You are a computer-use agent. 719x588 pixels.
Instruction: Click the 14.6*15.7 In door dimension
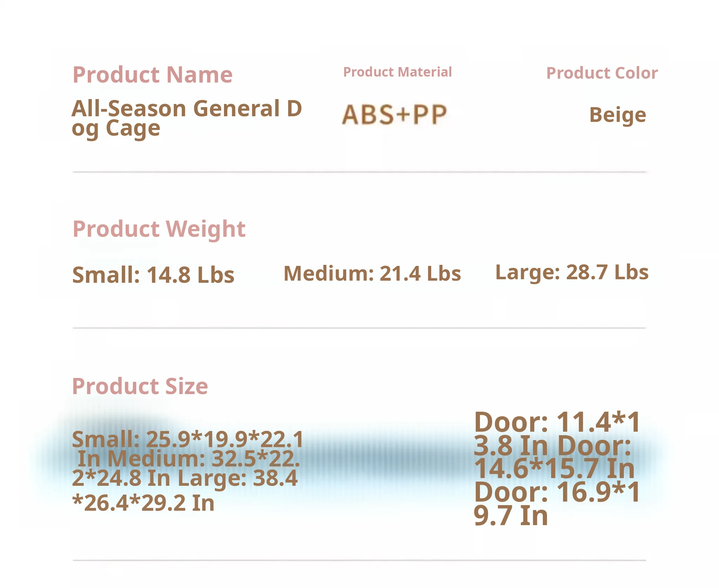point(554,469)
